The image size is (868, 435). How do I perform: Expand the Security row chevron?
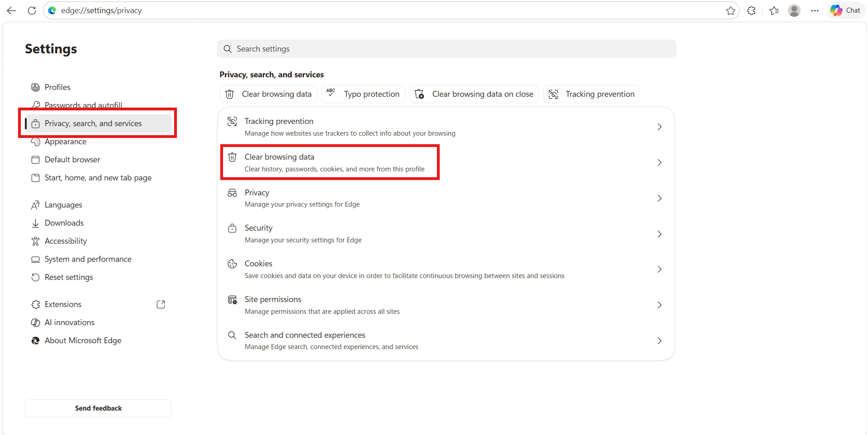(x=659, y=234)
